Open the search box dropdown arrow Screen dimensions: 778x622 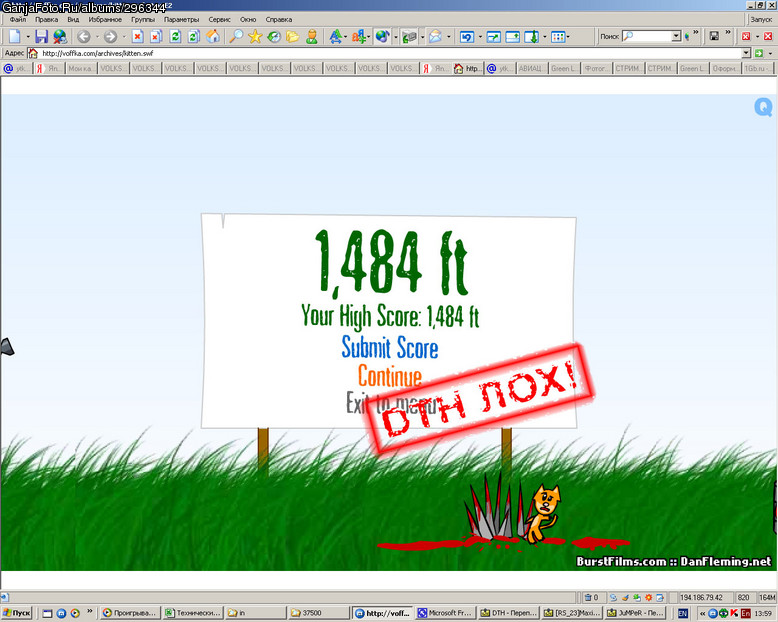pyautogui.click(x=676, y=36)
